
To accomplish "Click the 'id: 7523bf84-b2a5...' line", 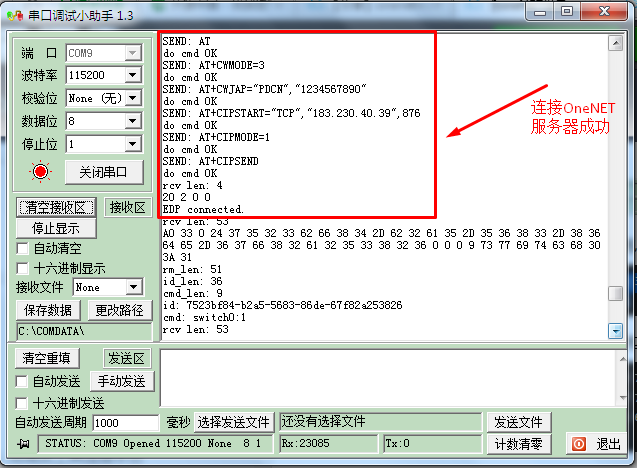I will tap(283, 305).
